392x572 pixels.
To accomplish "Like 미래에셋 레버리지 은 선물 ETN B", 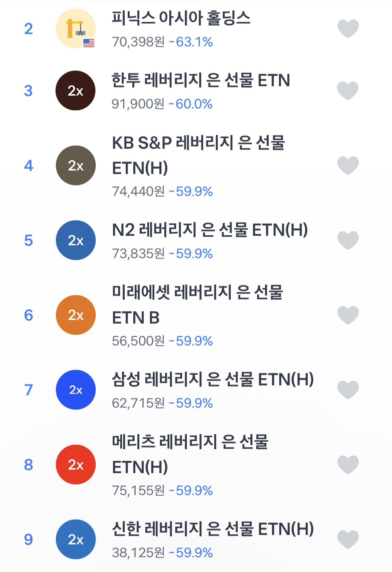I will point(348,315).
